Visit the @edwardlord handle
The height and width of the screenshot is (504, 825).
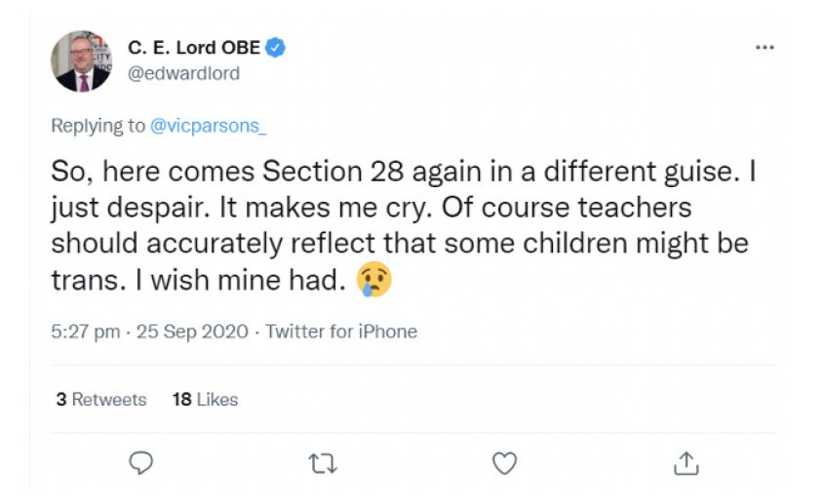tap(184, 73)
